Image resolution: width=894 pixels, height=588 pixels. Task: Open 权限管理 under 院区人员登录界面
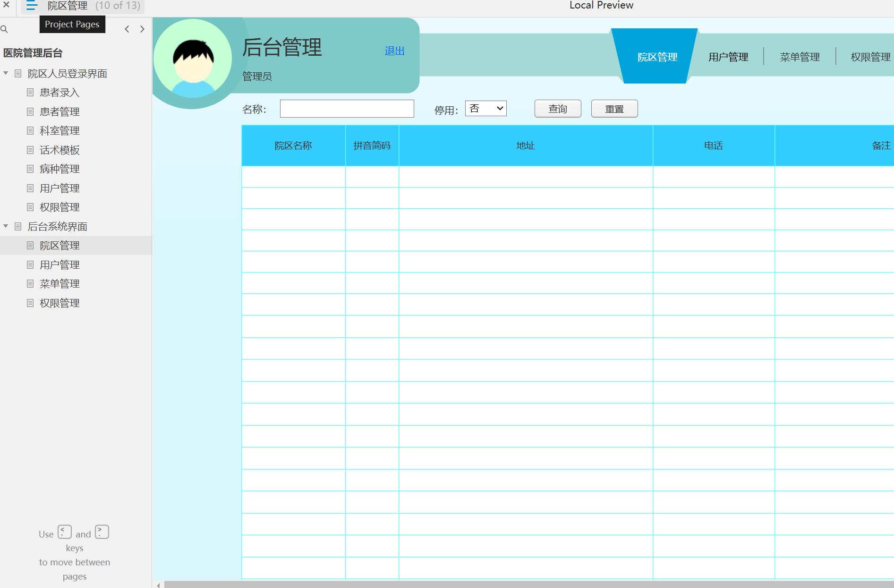[60, 207]
